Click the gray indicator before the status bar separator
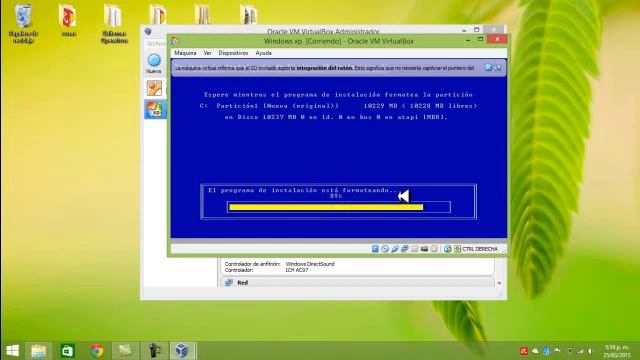 tap(434, 249)
